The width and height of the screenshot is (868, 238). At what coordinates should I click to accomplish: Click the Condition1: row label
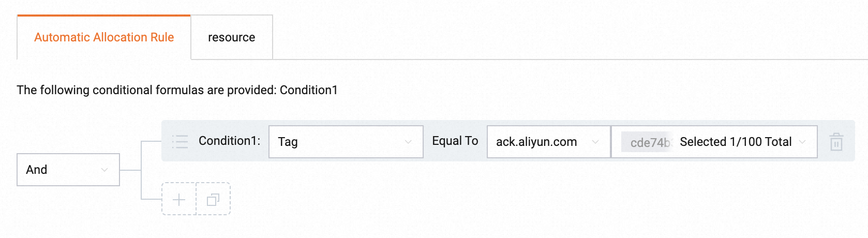tap(229, 141)
